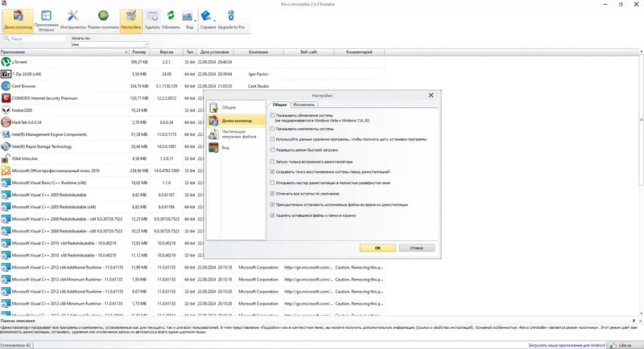Screen dimensions: 644x349
Task: Select Деинсталлятор category in settings sidebar
Action: click(x=236, y=121)
